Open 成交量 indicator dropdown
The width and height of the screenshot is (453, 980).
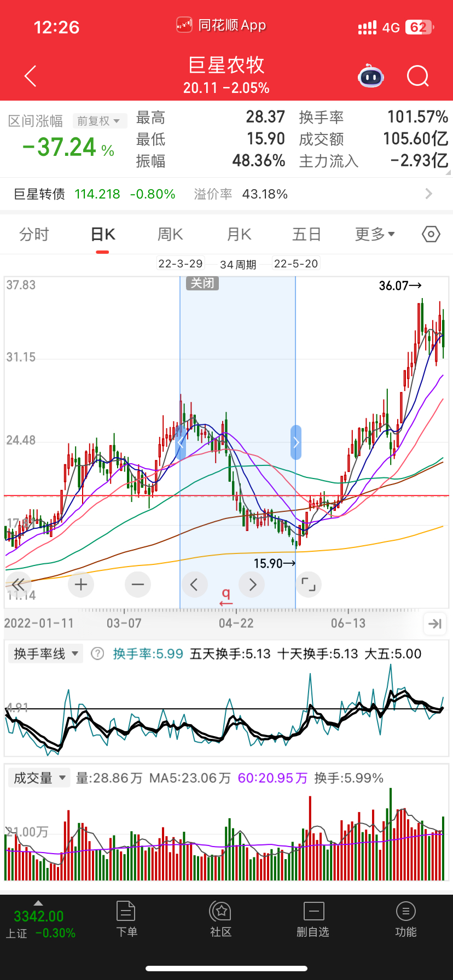coord(39,778)
